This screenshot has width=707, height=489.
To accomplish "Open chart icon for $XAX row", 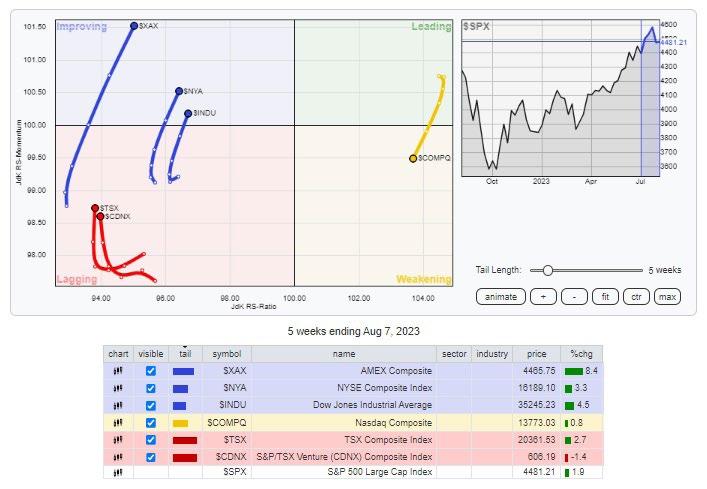I will click(118, 371).
